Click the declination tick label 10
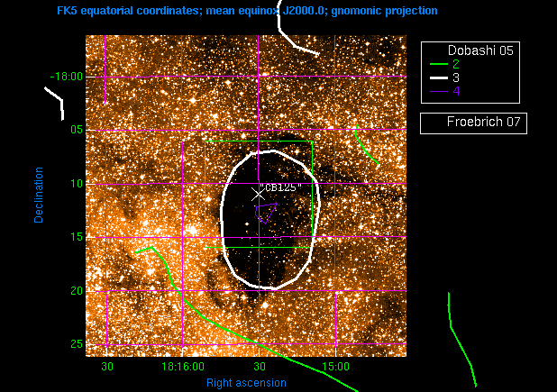557x392 pixels. [77, 183]
